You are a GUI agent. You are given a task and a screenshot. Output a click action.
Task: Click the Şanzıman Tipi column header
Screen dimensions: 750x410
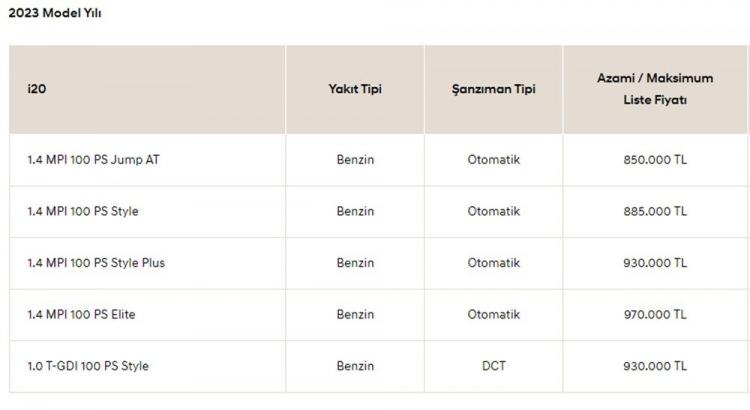coord(494,89)
